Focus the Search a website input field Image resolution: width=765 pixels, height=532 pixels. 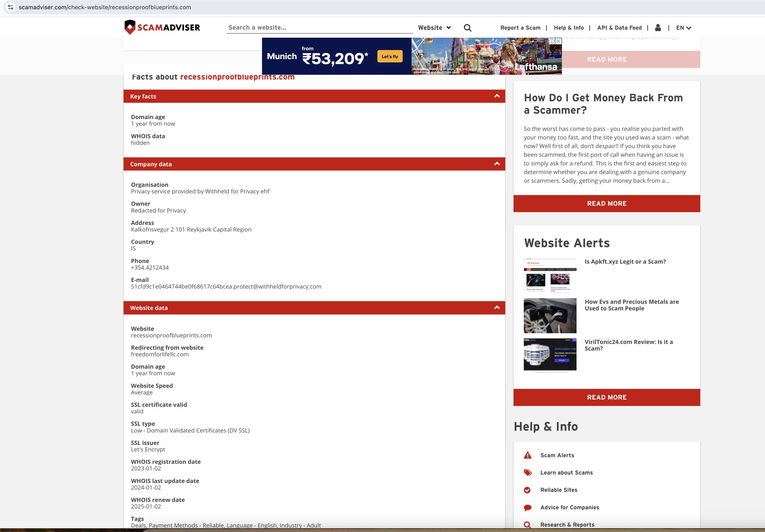pyautogui.click(x=319, y=27)
